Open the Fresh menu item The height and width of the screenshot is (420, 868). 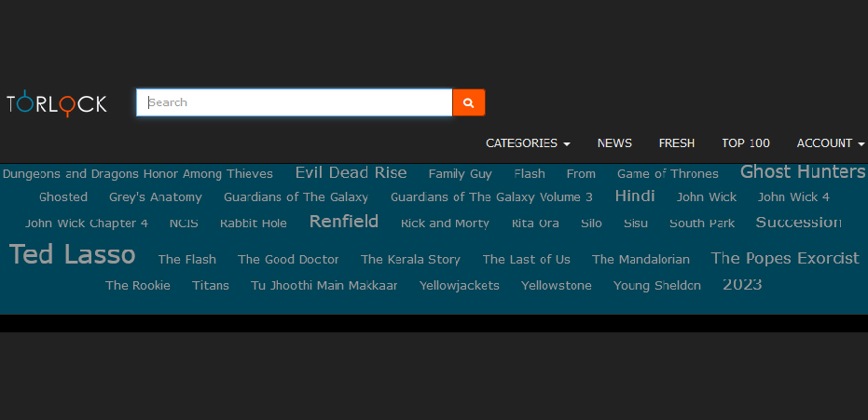[677, 143]
